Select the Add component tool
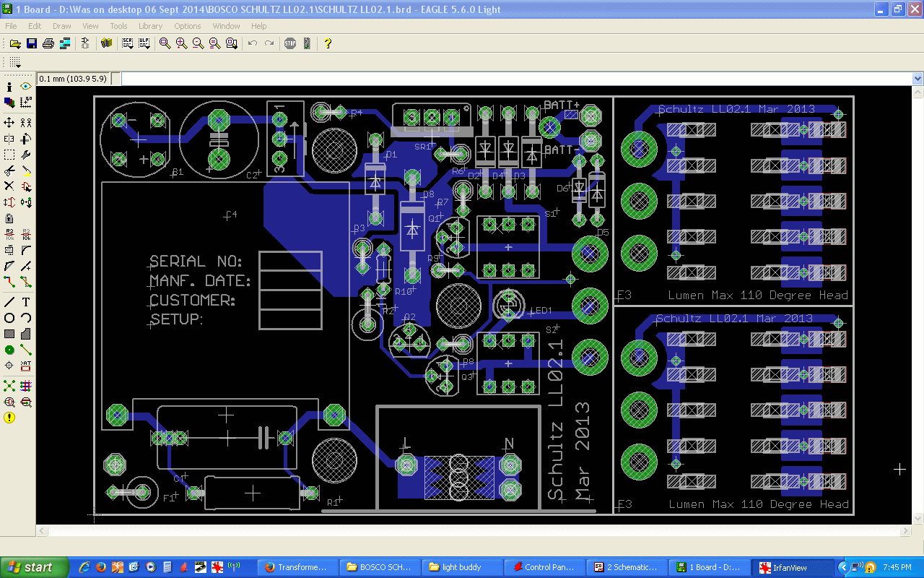This screenshot has height=578, width=924. (x=26, y=186)
